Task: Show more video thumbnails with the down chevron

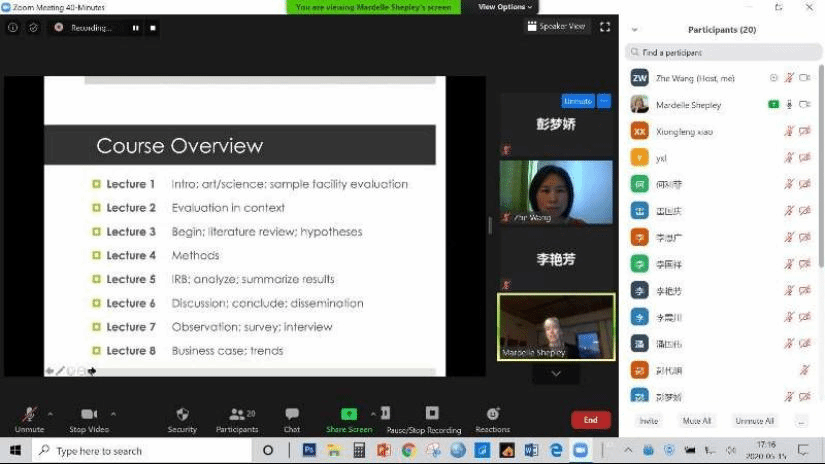Action: [556, 373]
